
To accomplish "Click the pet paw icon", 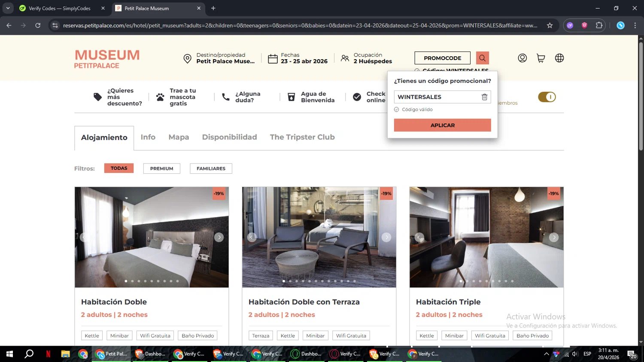I will (160, 97).
